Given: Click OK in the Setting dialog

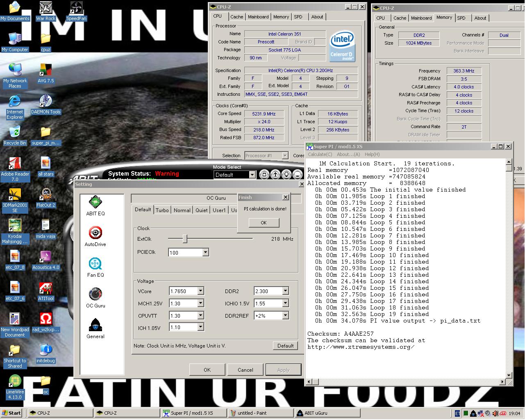Looking at the screenshot, I should 207,370.
